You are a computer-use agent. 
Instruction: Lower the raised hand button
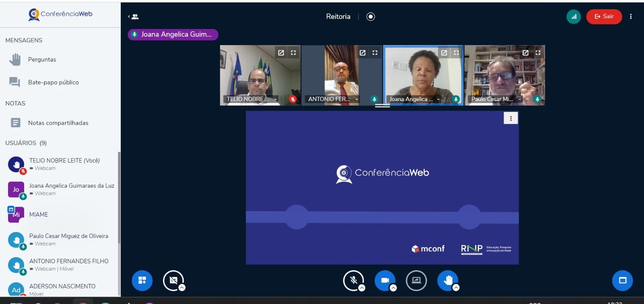point(448,280)
